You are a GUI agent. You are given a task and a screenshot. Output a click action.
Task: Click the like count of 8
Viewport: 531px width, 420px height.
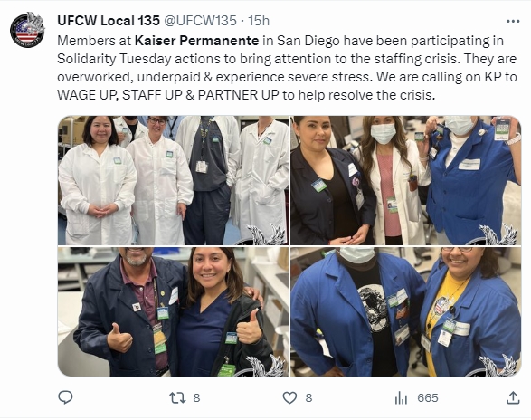[x=308, y=398]
